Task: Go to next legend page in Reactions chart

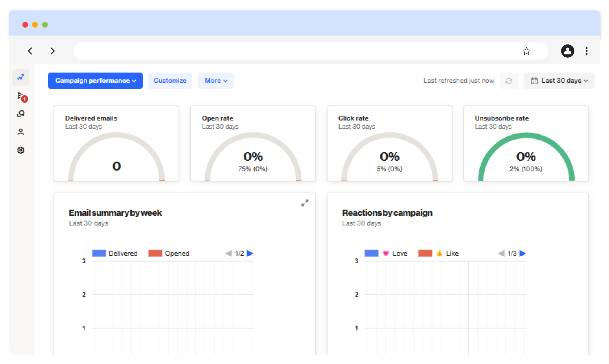Action: pyautogui.click(x=523, y=253)
